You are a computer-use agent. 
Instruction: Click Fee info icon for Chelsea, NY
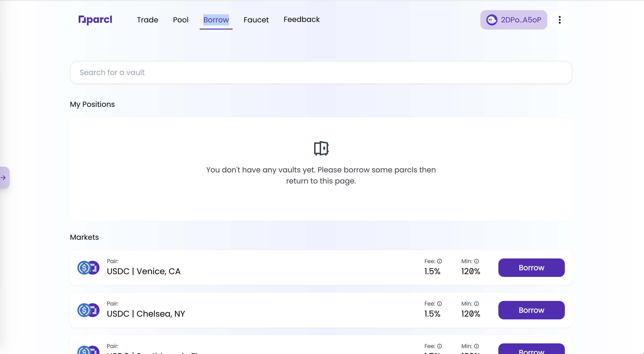[439, 304]
